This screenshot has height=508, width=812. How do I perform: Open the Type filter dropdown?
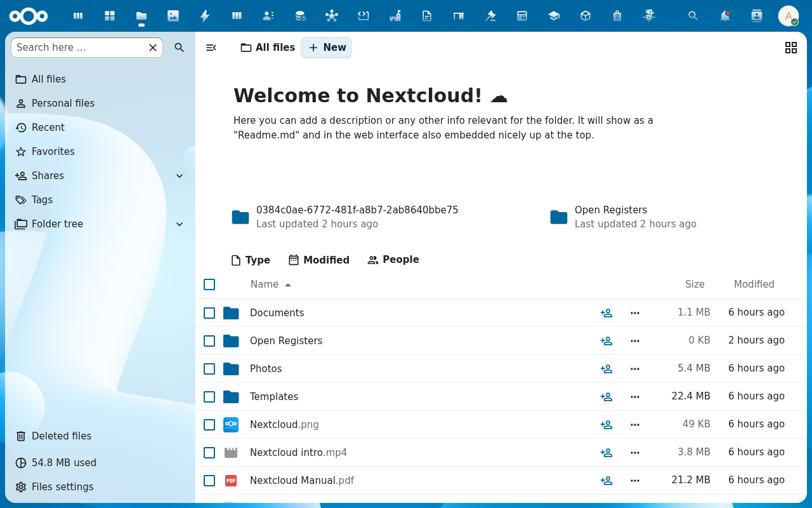click(251, 260)
